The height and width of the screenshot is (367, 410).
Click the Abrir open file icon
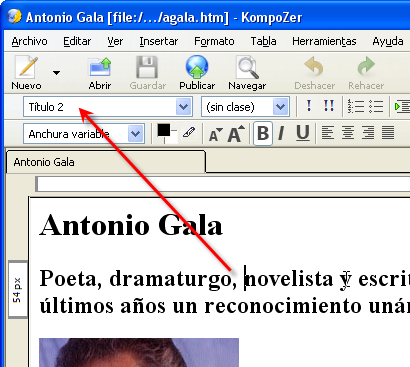pyautogui.click(x=100, y=68)
